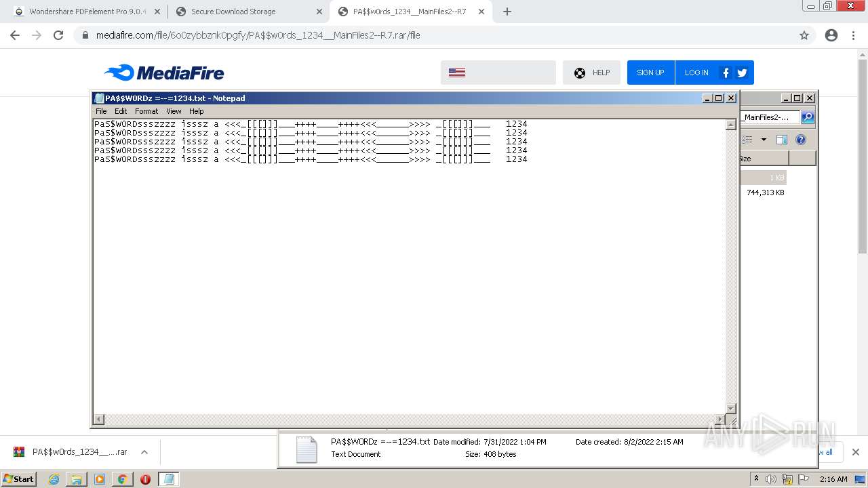This screenshot has width=868, height=488.
Task: Click the LOG IN button
Action: 696,73
